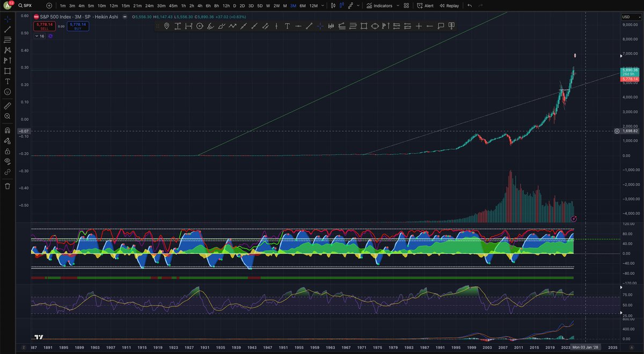Create a new Alert

pyautogui.click(x=425, y=5)
